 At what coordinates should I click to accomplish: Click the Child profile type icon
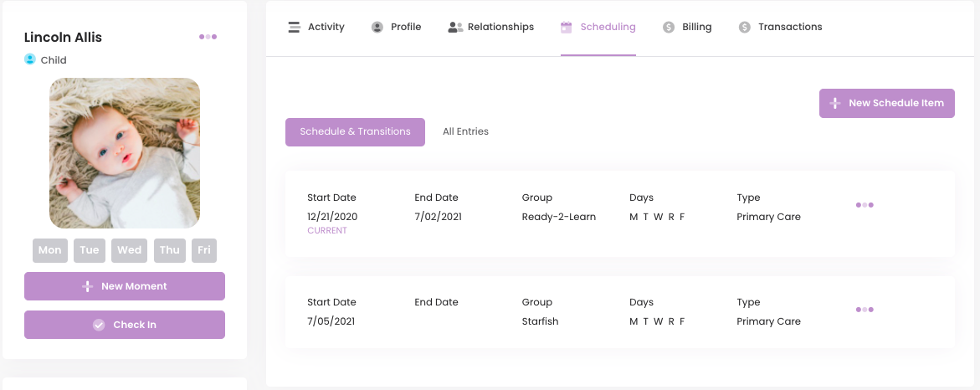coord(30,59)
